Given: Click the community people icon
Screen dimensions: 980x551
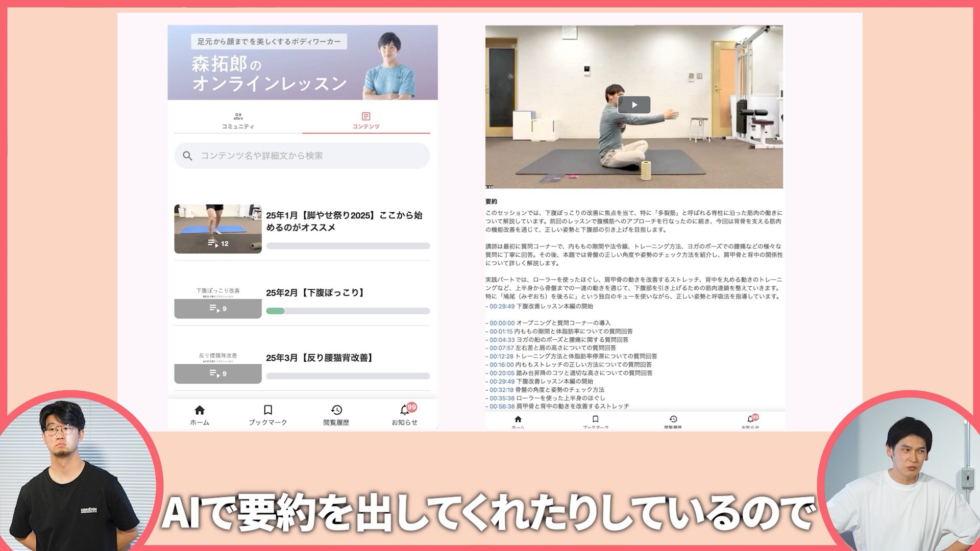Looking at the screenshot, I should (x=238, y=116).
